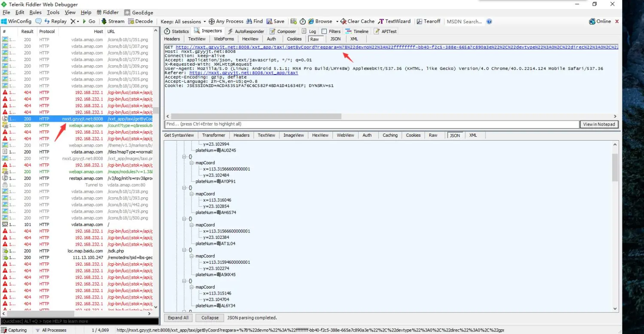This screenshot has height=334, width=644.
Task: Open the Keep: All sessions dropdown
Action: pyautogui.click(x=183, y=21)
